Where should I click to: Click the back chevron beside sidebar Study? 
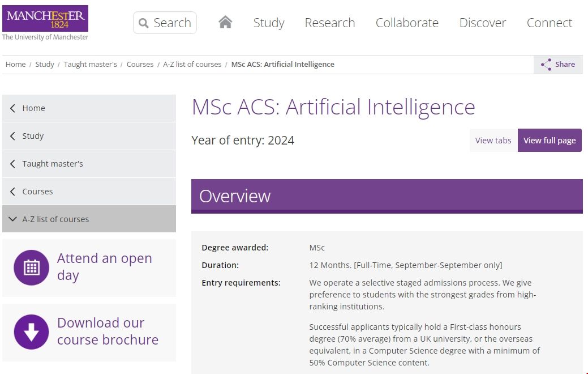(x=13, y=136)
